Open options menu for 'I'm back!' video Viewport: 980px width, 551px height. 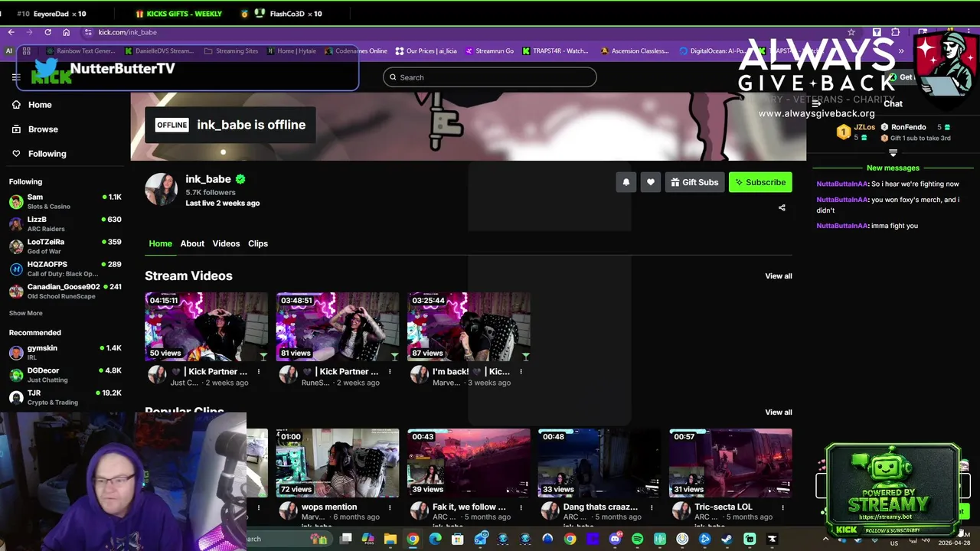point(521,372)
